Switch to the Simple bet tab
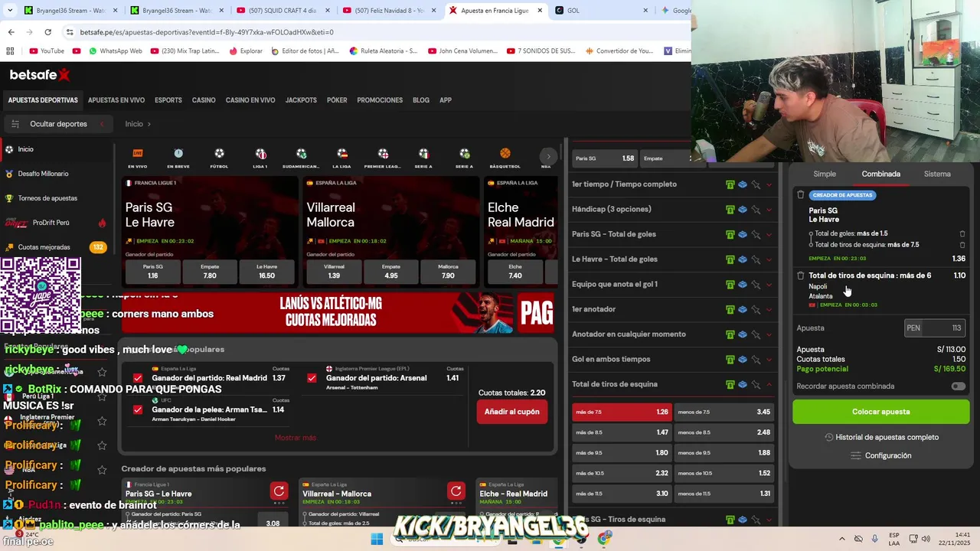The height and width of the screenshot is (551, 980). pos(825,174)
